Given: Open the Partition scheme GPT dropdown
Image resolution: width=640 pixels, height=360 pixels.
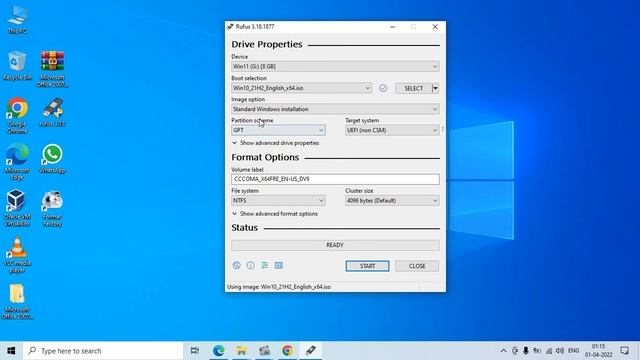Looking at the screenshot, I should point(278,130).
